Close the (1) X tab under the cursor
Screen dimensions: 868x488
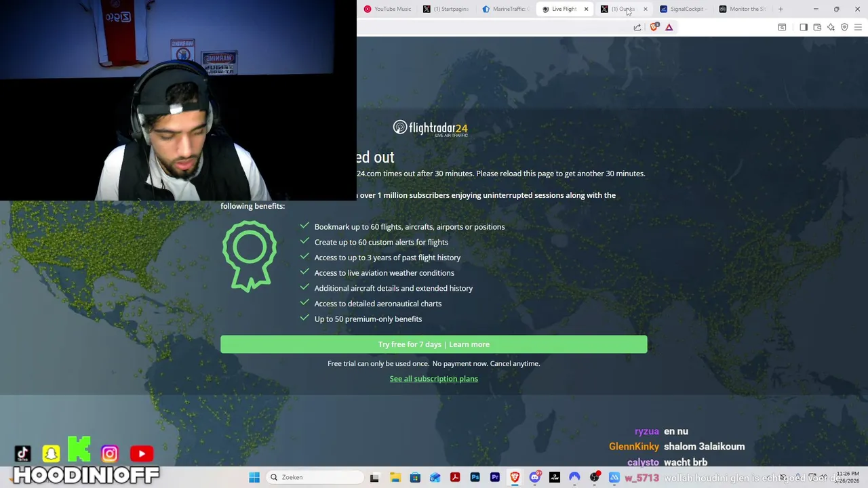(x=645, y=9)
